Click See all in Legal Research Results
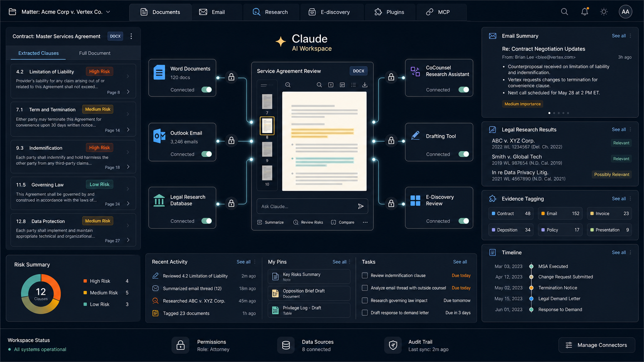This screenshot has width=644, height=362. pos(619,130)
